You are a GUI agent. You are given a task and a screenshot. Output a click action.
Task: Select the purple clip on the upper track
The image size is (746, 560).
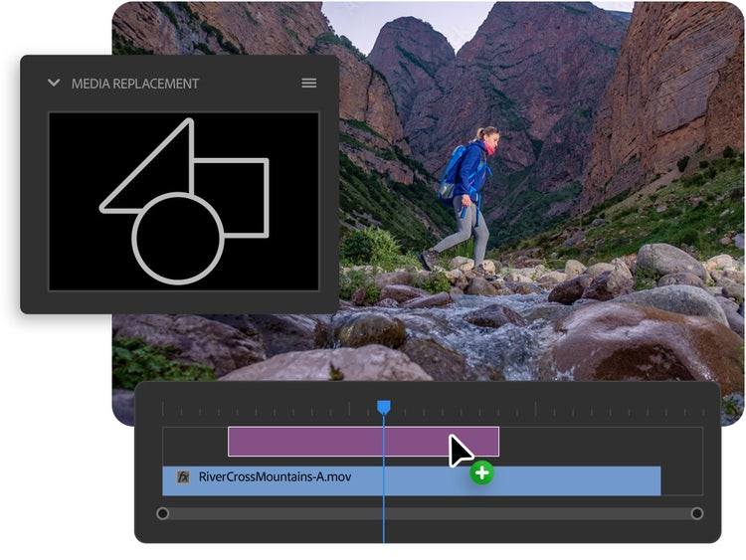pos(363,442)
